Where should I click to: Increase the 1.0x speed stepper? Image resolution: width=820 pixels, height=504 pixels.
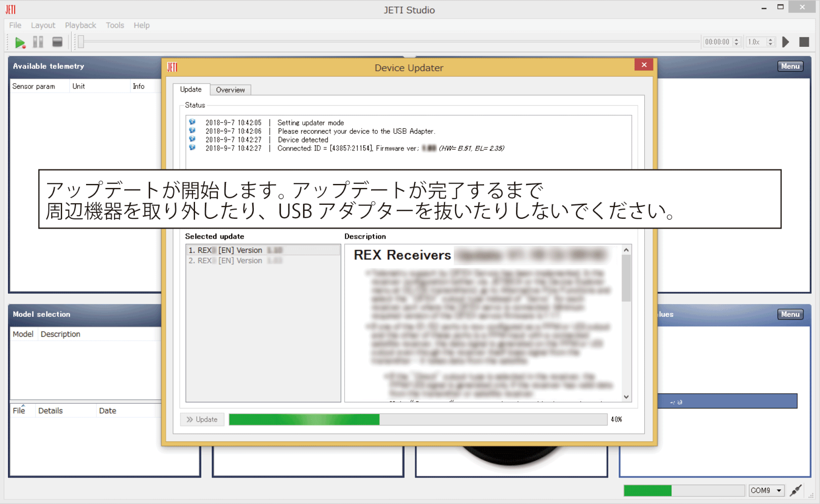[x=770, y=40]
